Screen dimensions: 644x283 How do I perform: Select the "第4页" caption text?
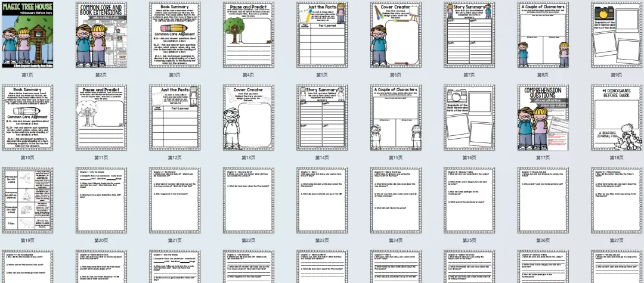(249, 75)
